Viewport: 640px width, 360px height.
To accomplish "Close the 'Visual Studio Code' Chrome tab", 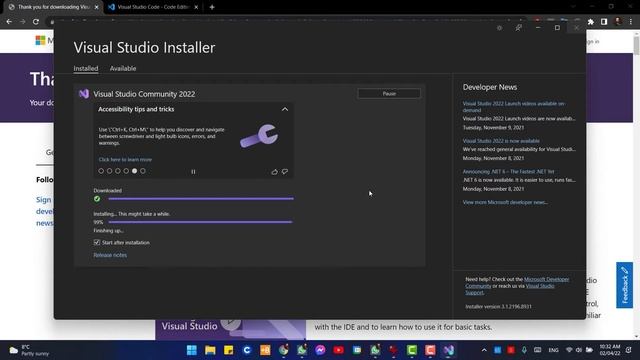I will click(x=196, y=7).
